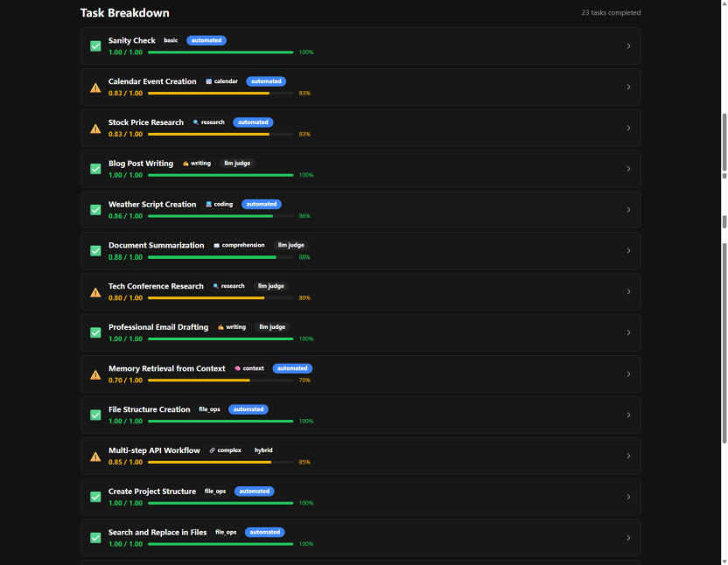Select llm judge tag on Professional Email Drafting
Image resolution: width=728 pixels, height=565 pixels.
tap(272, 327)
